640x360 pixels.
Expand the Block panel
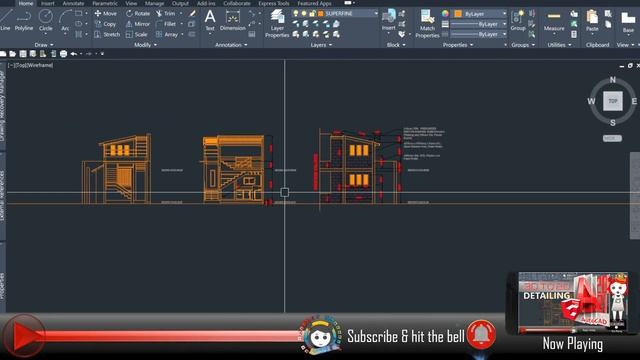(396, 44)
